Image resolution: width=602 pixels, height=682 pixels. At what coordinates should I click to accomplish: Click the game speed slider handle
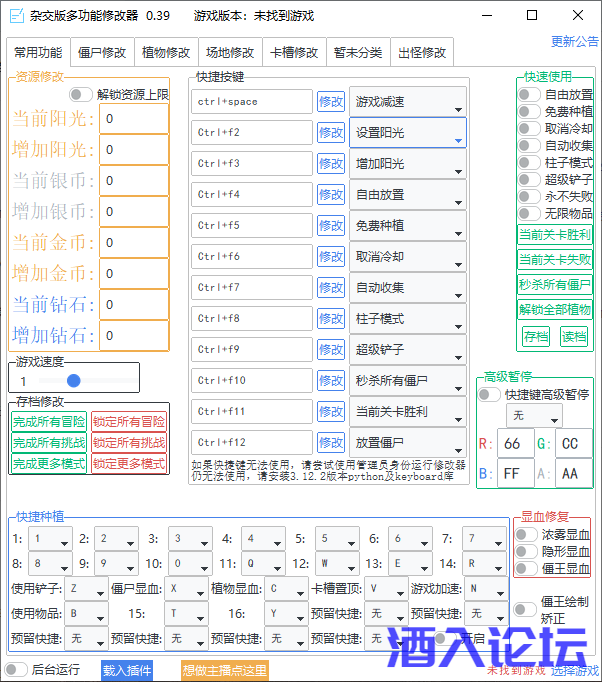point(74,381)
